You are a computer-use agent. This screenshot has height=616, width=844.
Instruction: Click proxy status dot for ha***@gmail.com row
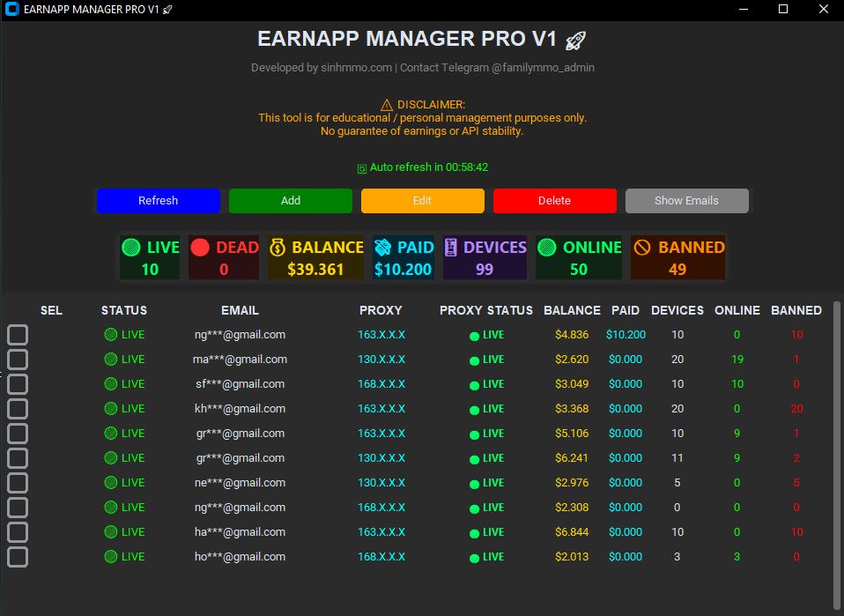click(x=474, y=534)
